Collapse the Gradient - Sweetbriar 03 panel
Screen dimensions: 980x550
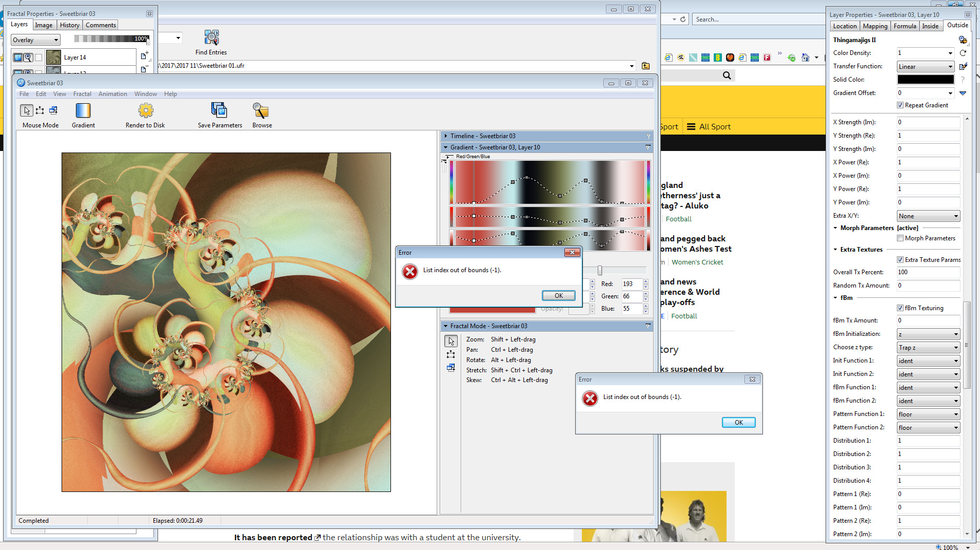445,147
